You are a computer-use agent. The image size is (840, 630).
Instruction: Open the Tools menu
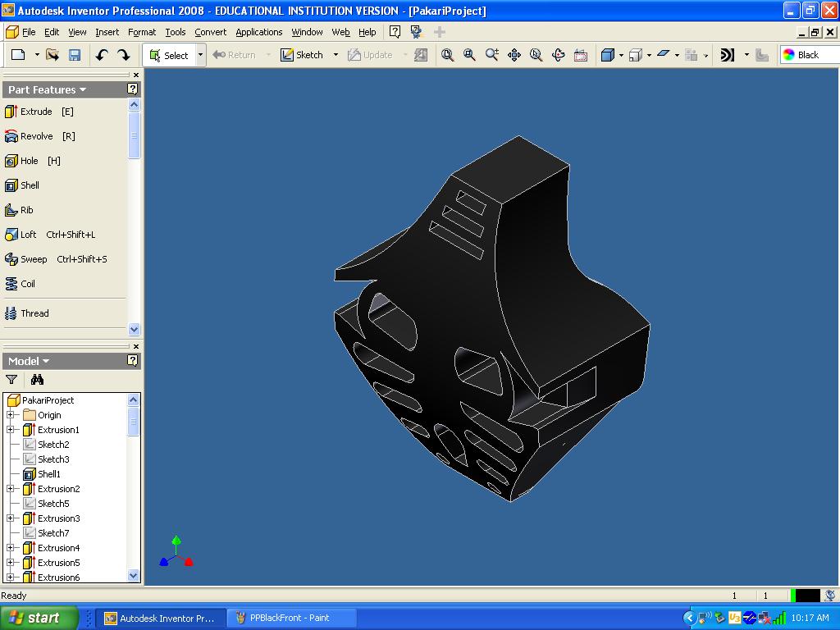click(175, 32)
